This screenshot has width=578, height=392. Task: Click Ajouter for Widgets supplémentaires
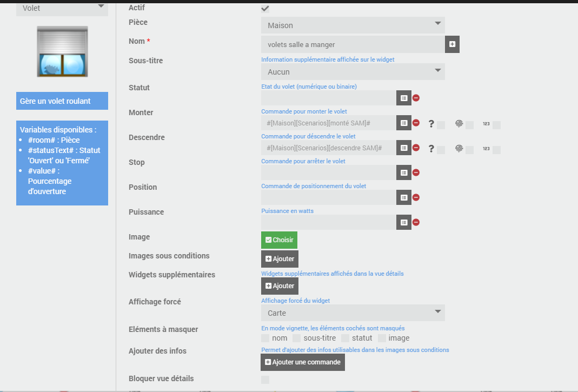click(280, 286)
